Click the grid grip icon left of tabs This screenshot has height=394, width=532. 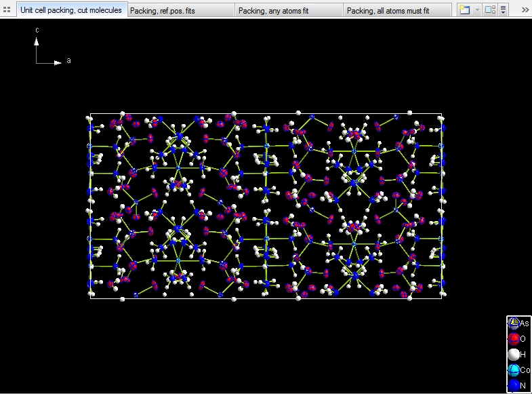[7, 10]
